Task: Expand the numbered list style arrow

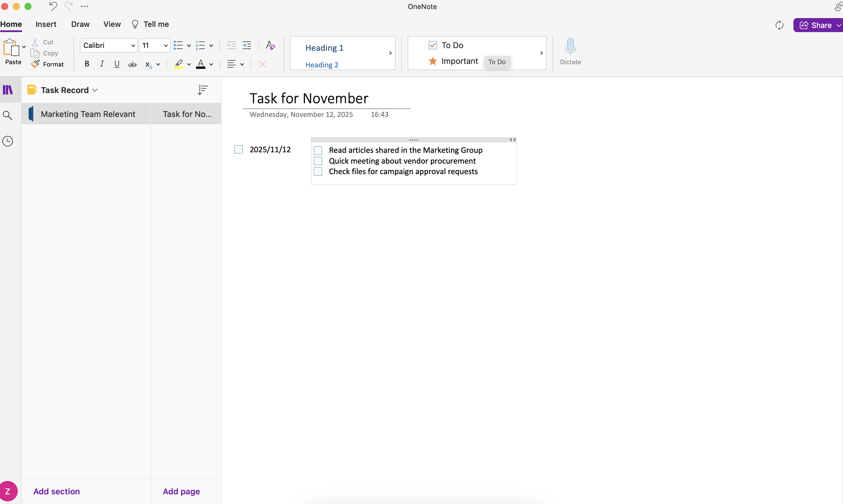Action: tap(211, 45)
